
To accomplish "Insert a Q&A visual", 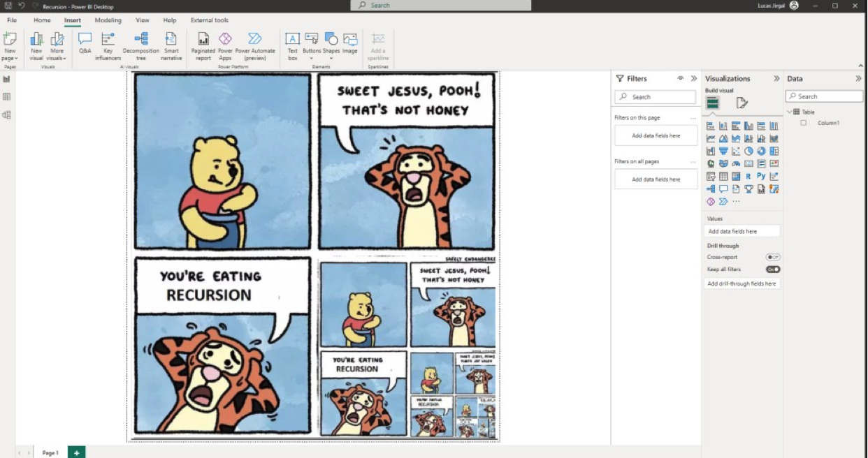I will pyautogui.click(x=84, y=43).
